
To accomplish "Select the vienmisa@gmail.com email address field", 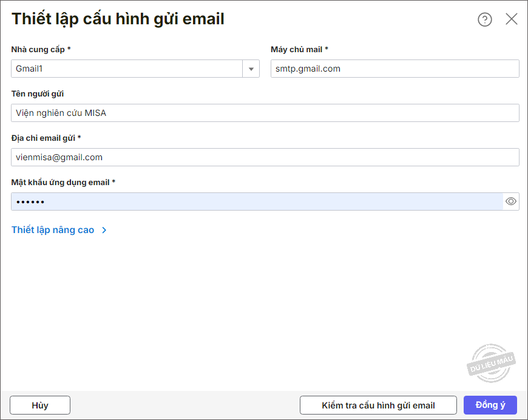I will coord(265,157).
